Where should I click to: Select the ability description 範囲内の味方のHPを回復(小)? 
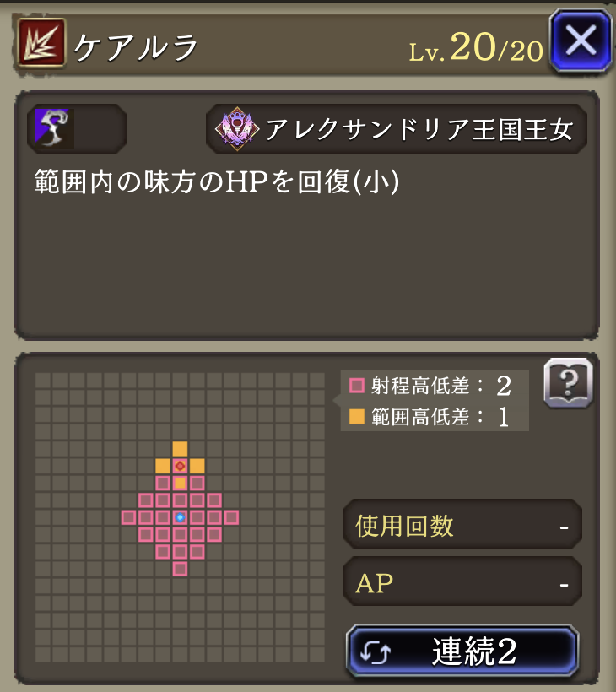217,181
